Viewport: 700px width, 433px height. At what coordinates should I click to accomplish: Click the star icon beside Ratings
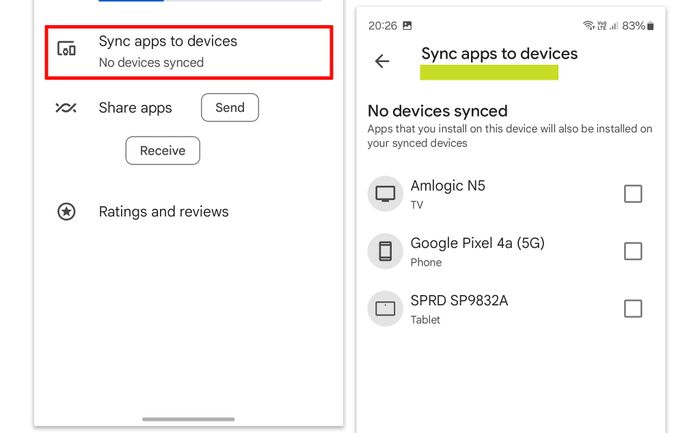67,212
